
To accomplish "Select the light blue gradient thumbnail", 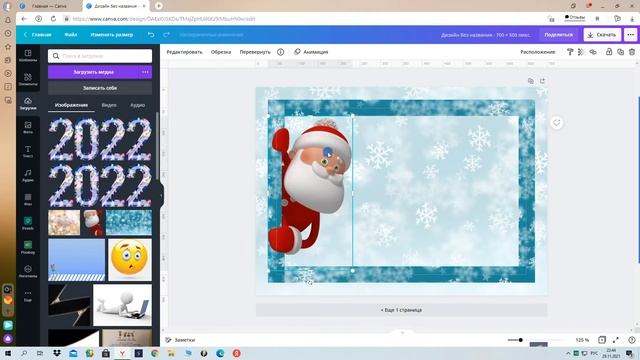I will [77, 260].
